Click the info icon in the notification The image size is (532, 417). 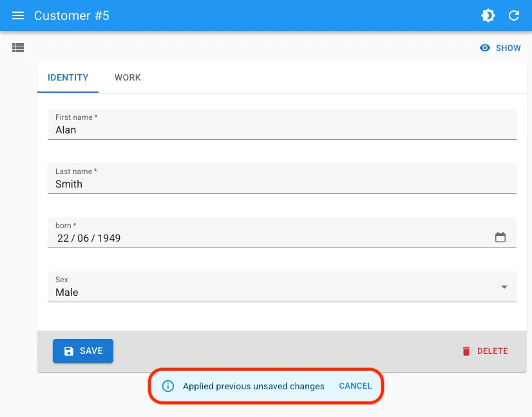(x=167, y=386)
